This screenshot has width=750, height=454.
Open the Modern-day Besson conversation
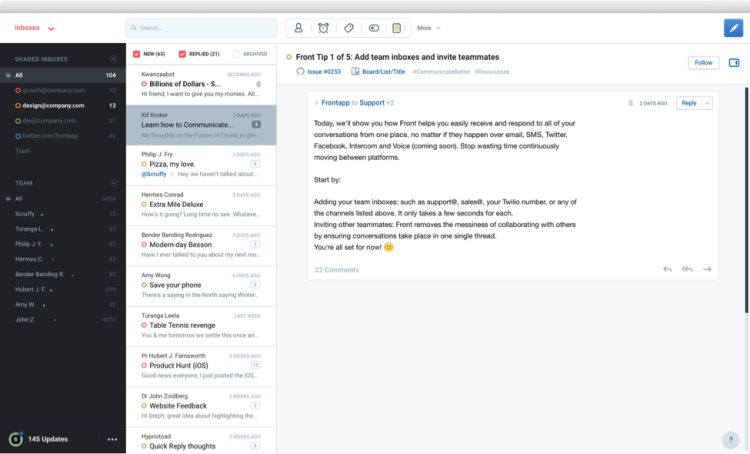pos(201,245)
